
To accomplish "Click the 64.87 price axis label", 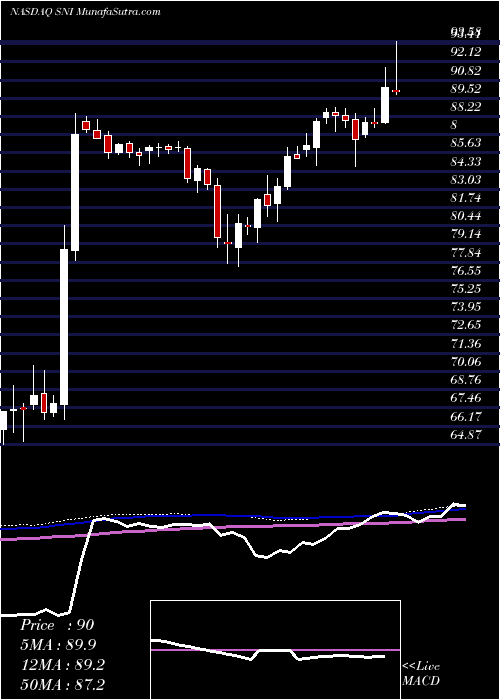I will click(x=466, y=434).
